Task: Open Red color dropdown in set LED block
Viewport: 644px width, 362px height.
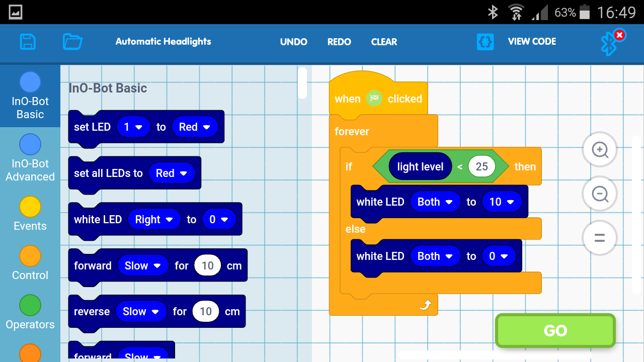Action: coord(195,127)
